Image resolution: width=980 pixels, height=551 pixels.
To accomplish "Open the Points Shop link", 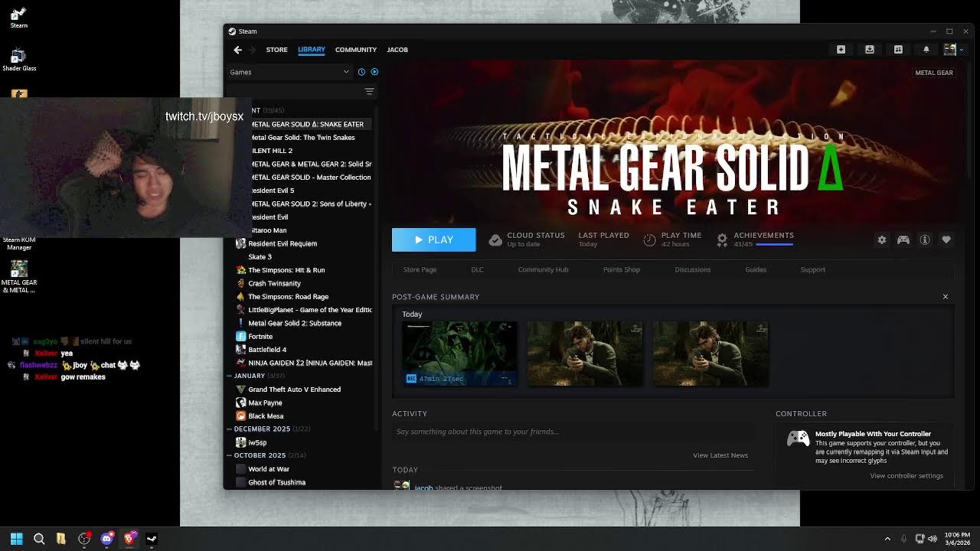I will pyautogui.click(x=622, y=270).
